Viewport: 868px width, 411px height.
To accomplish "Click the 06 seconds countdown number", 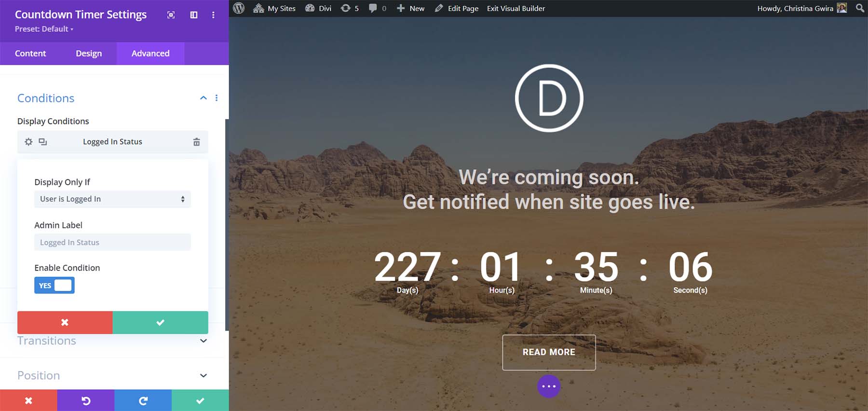I will tap(691, 267).
